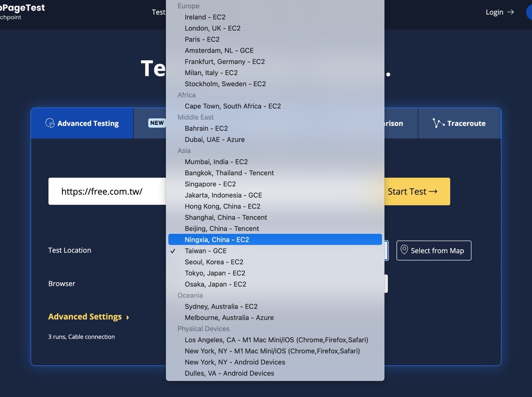Viewport: 532px width, 397px height.
Task: Select Ireland - EC2 location
Action: 275,17
